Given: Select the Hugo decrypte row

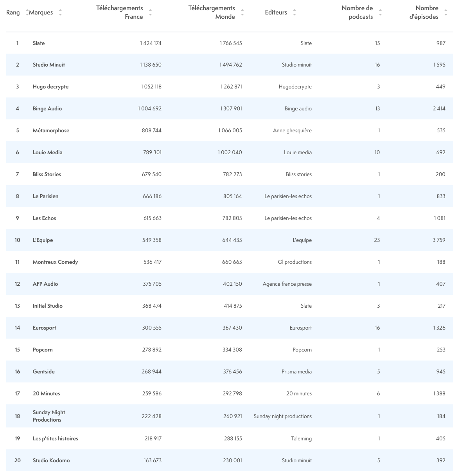Looking at the screenshot, I should tap(50, 87).
